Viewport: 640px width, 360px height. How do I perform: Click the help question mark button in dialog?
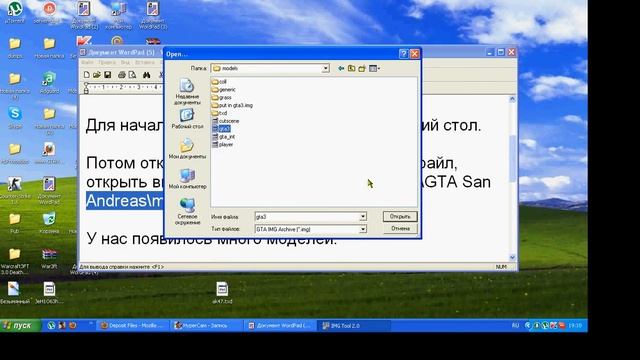(x=403, y=54)
